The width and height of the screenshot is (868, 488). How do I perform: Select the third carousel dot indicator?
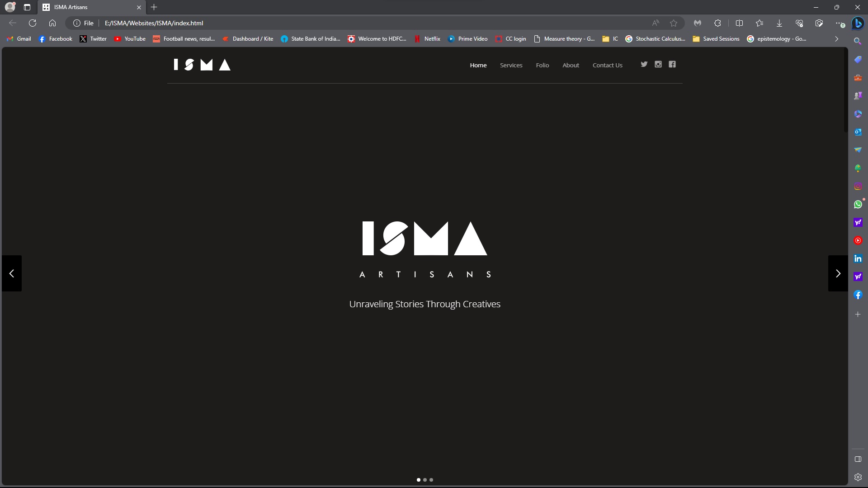[431, 480]
